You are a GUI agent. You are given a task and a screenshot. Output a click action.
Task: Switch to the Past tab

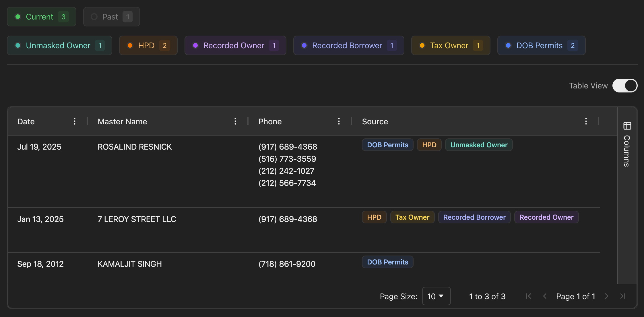pos(111,17)
